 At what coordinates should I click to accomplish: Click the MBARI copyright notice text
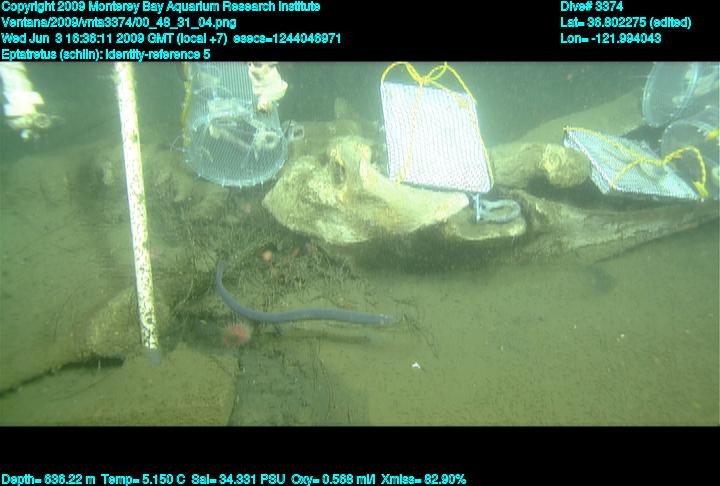point(160,7)
